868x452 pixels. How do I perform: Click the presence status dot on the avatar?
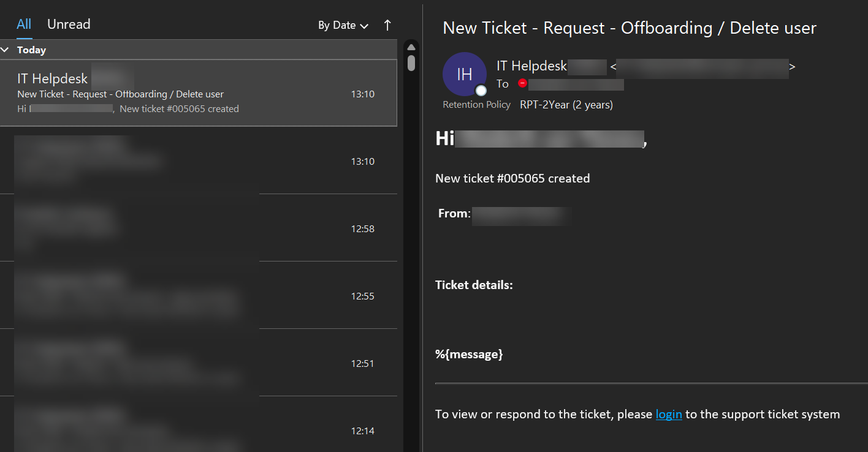pyautogui.click(x=481, y=91)
